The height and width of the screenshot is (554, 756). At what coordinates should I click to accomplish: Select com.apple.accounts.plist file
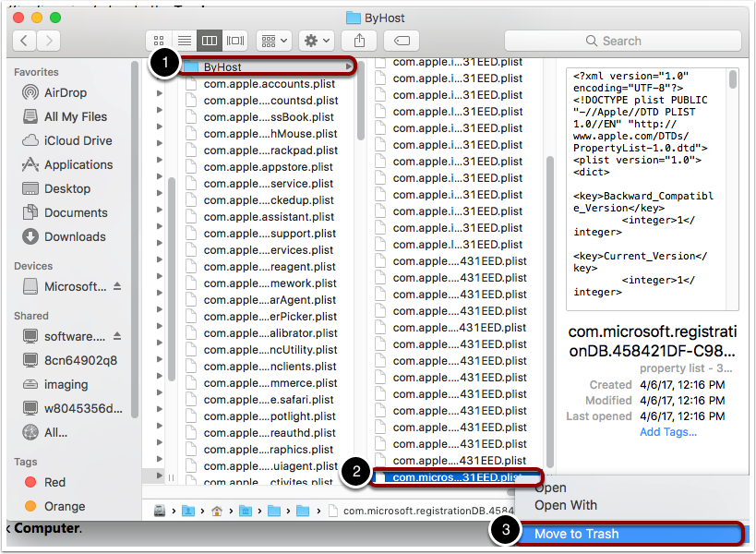[x=269, y=84]
